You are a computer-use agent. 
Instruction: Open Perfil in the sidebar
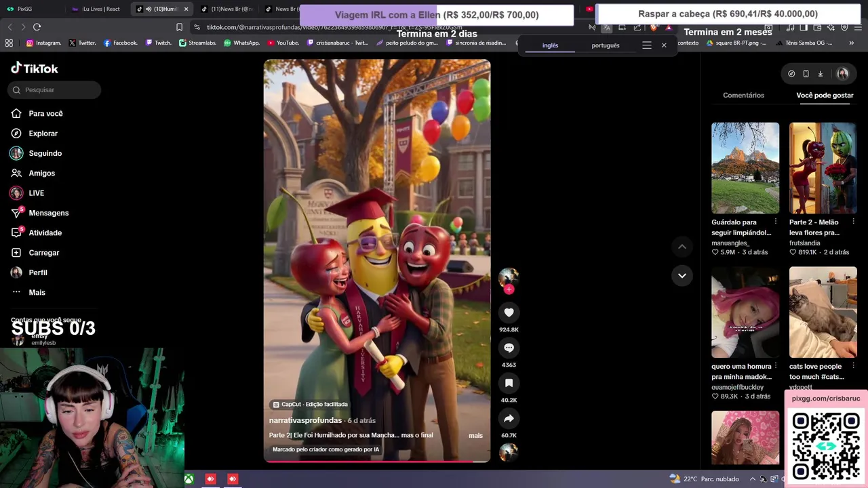pos(38,272)
